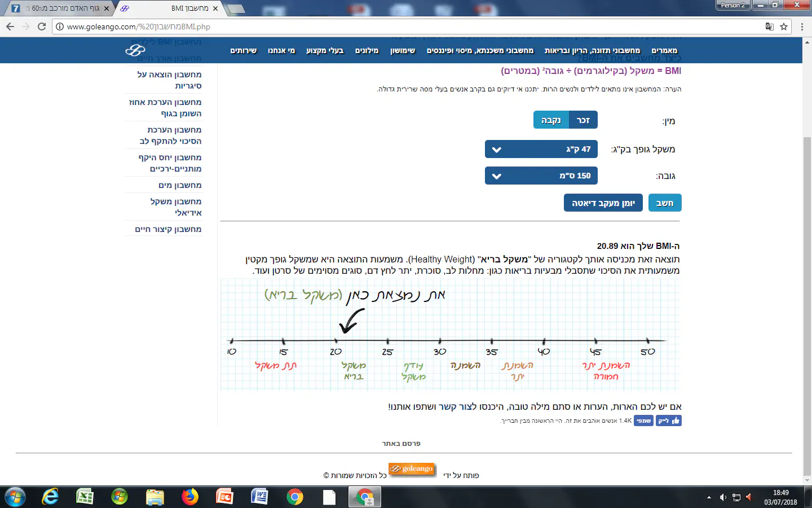
Task: Click the יומן מעקב דיאטה button
Action: tap(603, 203)
